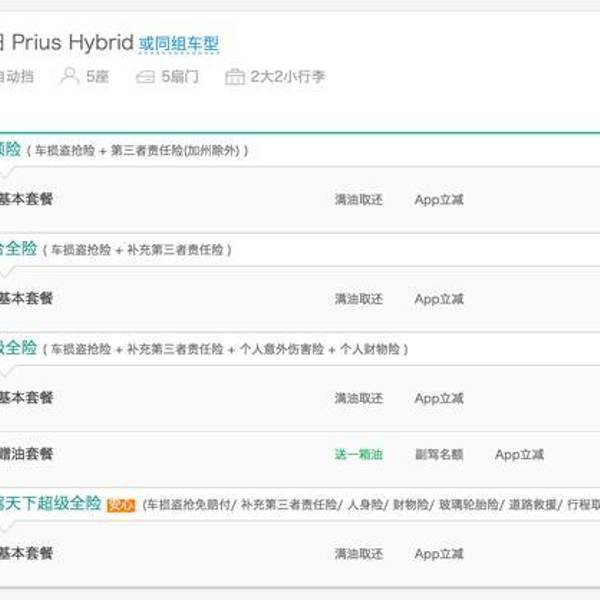600x600 pixels.
Task: Expand the section header including 个人意外伤害险
Action: (x=230, y=349)
